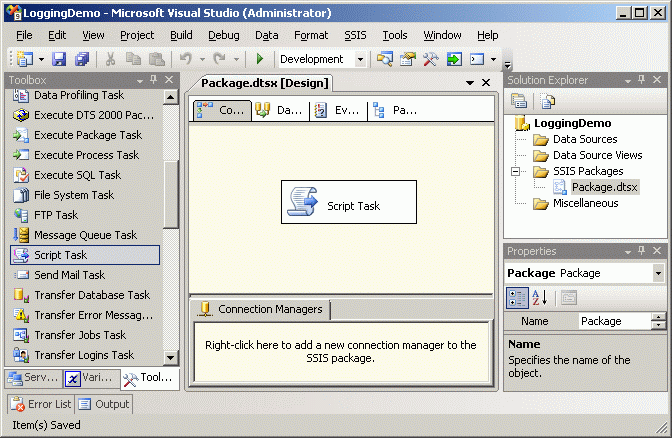Open the Development configuration dropdown

tap(360, 59)
